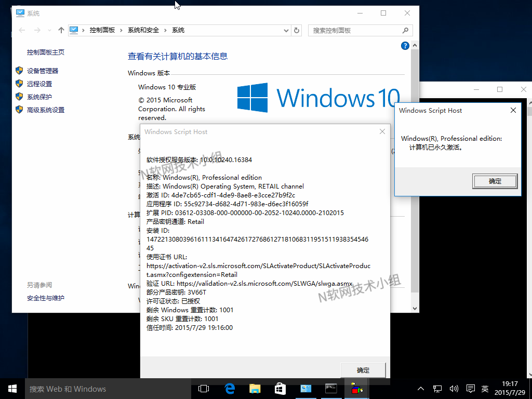Switch to the System control panel taskbar icon

[x=305, y=389]
